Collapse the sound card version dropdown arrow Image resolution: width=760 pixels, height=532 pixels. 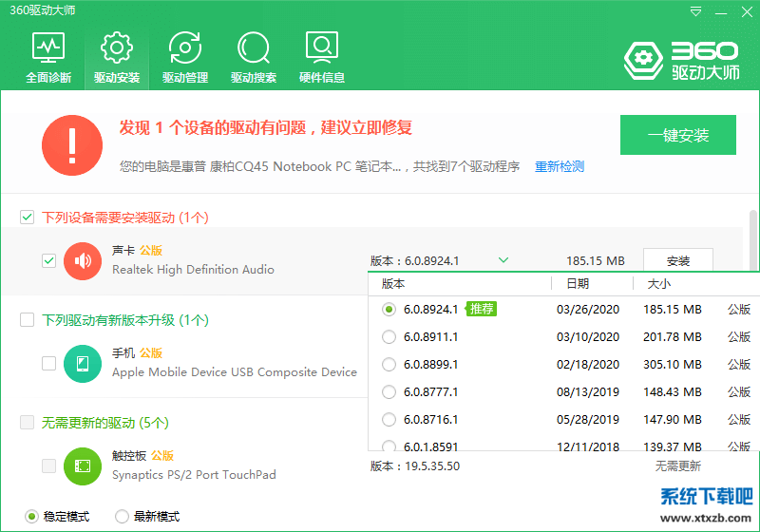pos(503,260)
